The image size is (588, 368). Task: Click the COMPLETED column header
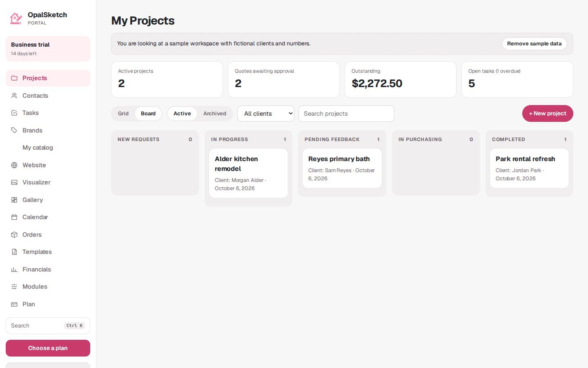[508, 139]
